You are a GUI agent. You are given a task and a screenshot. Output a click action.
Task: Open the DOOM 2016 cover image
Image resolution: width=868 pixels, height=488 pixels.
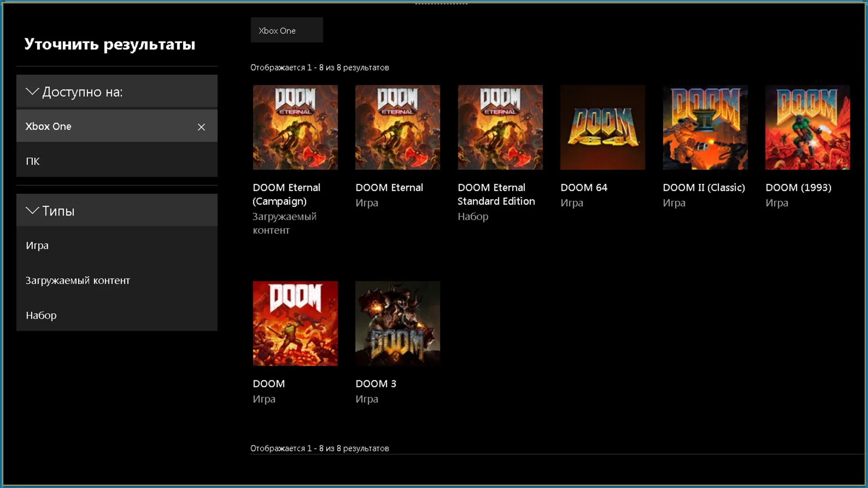[x=295, y=323]
